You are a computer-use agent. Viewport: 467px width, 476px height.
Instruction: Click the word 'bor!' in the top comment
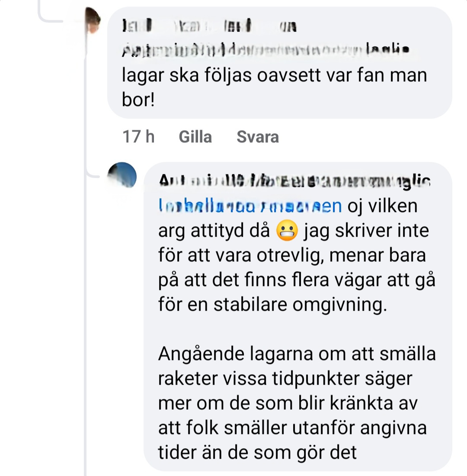click(138, 99)
